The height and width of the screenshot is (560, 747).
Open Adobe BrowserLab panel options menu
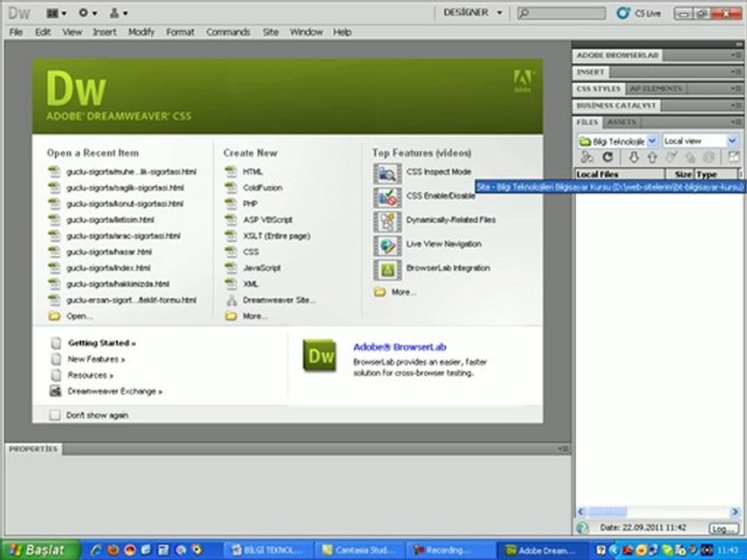(736, 55)
